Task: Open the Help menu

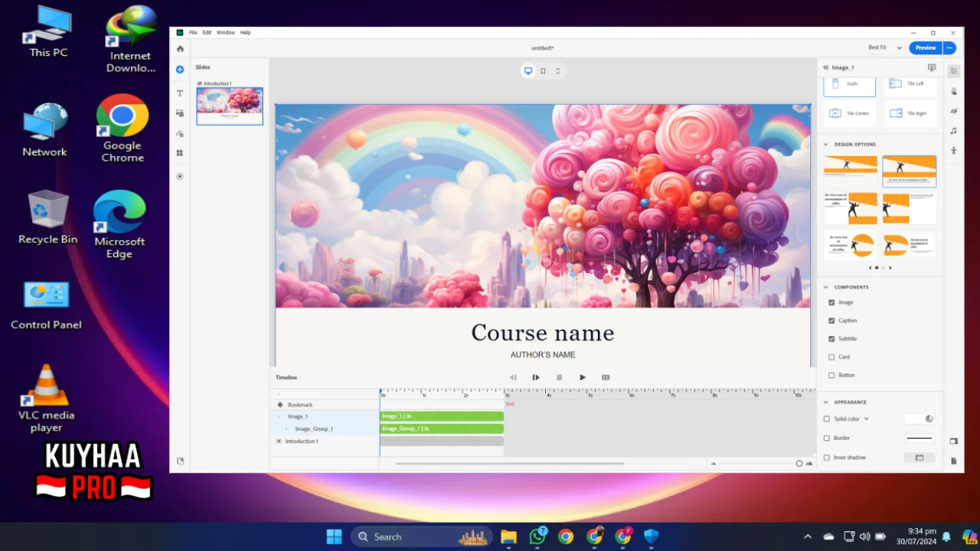Action: click(x=245, y=33)
